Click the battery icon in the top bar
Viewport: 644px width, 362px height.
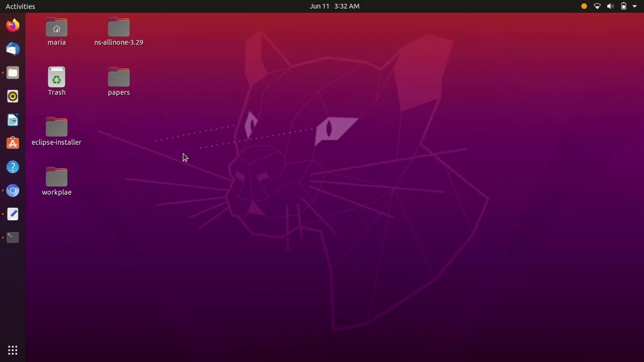tap(623, 6)
